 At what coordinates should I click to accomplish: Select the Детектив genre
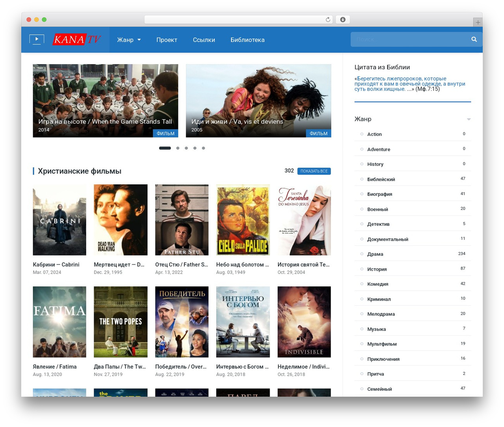pyautogui.click(x=378, y=224)
